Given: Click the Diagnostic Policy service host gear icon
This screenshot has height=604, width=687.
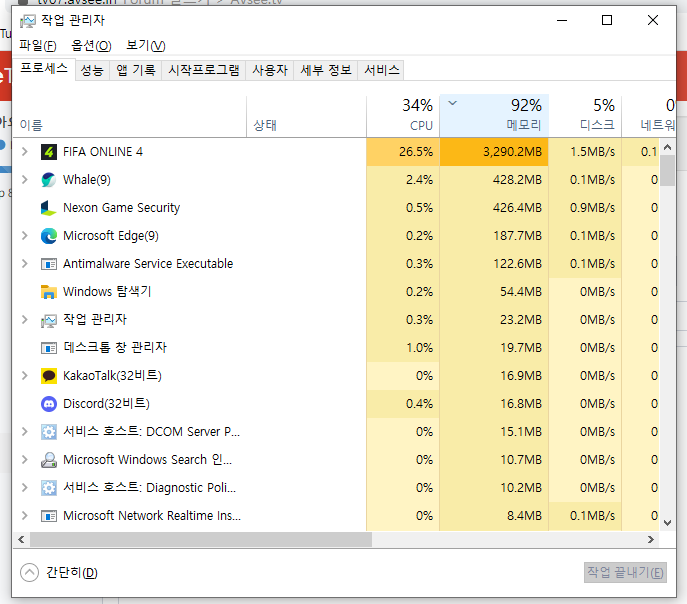Looking at the screenshot, I should click(49, 488).
